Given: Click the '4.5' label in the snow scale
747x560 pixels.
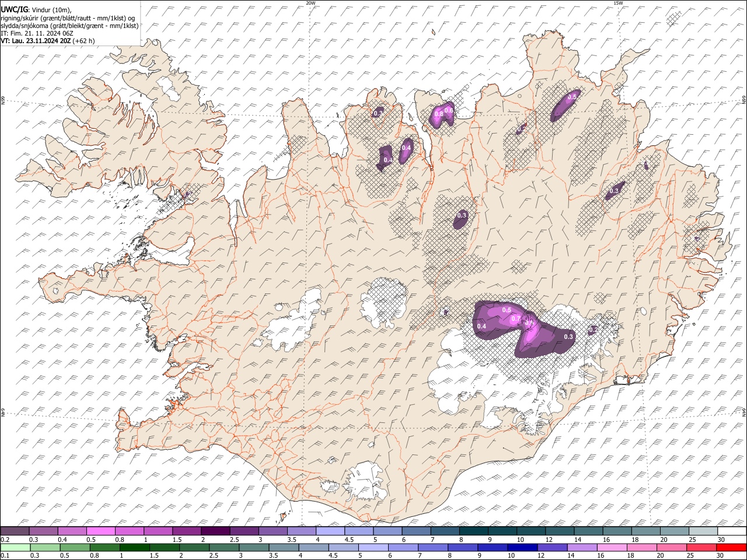Looking at the screenshot, I should pos(349,540).
